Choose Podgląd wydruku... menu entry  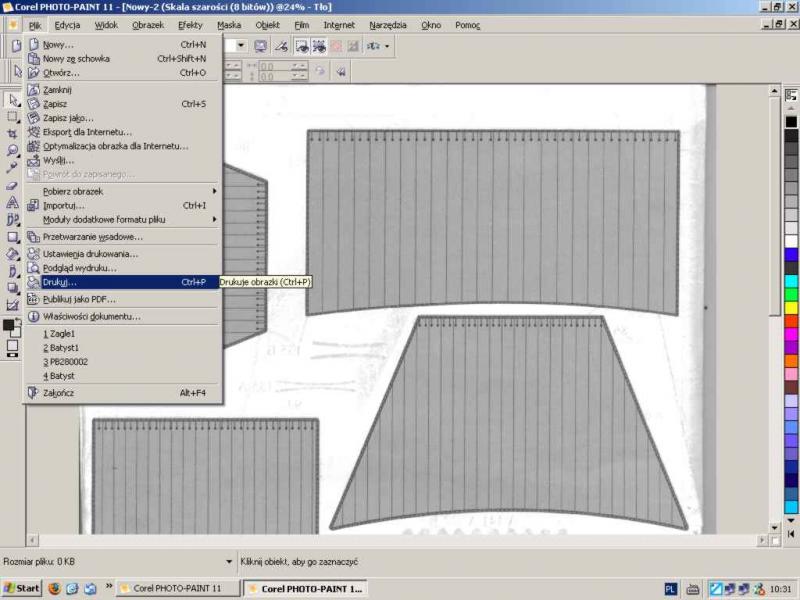click(122, 268)
